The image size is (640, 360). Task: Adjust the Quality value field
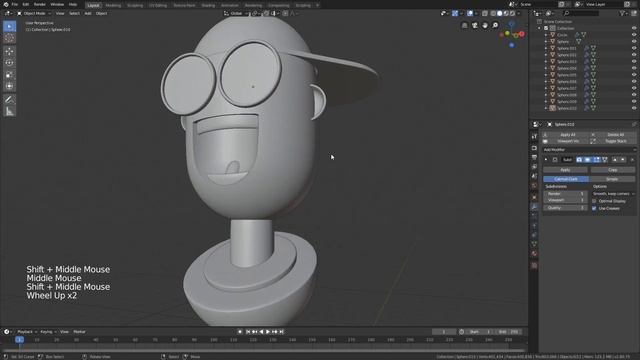tap(565, 208)
